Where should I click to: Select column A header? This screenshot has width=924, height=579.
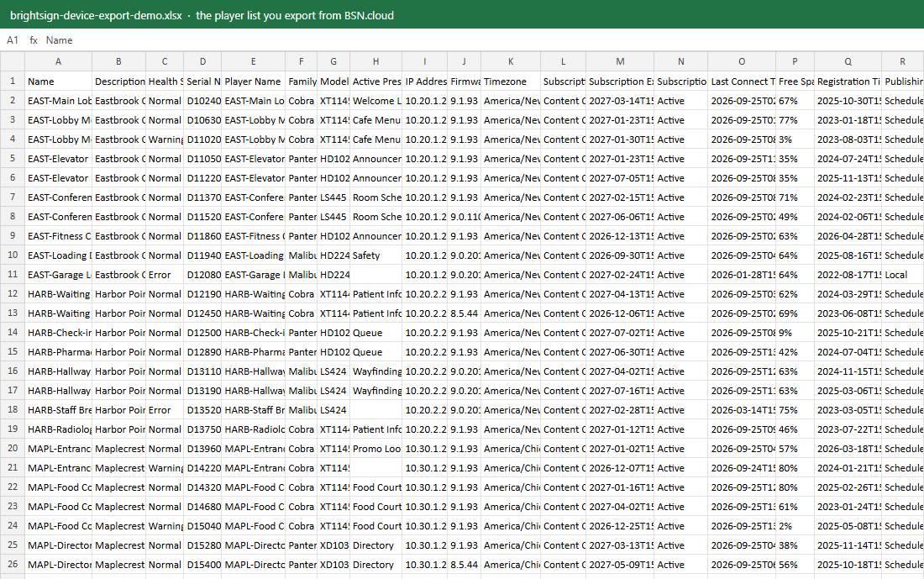pos(58,61)
